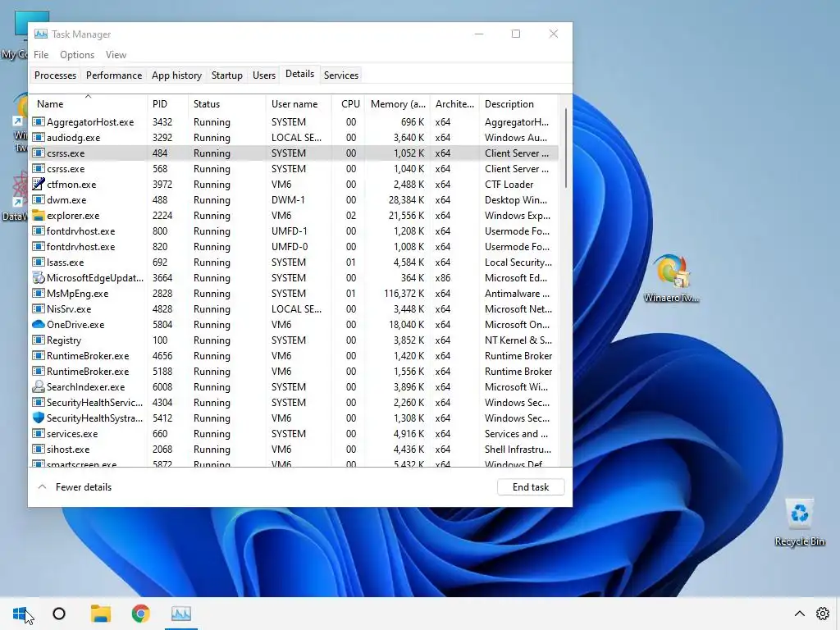
Task: Select the SecurityHealthServic... process name
Action: (95, 402)
